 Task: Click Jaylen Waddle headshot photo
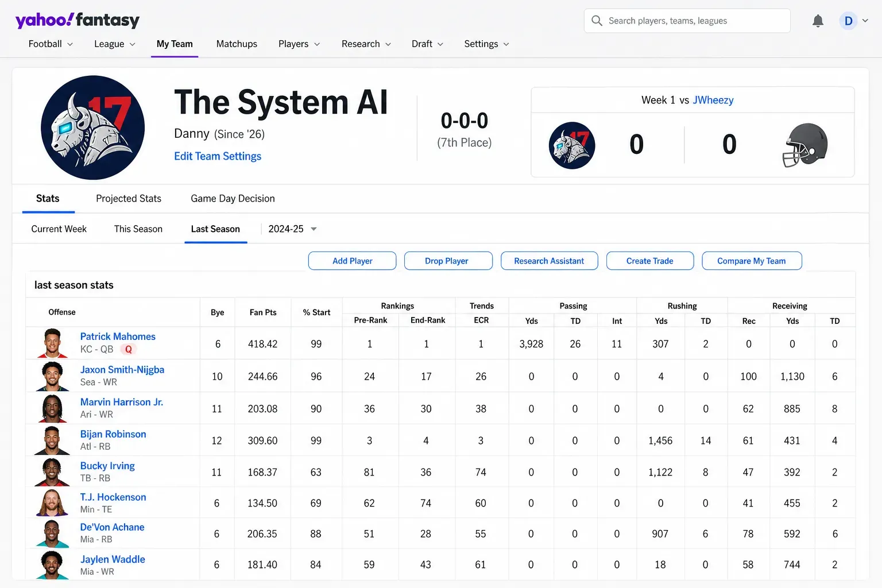click(52, 565)
